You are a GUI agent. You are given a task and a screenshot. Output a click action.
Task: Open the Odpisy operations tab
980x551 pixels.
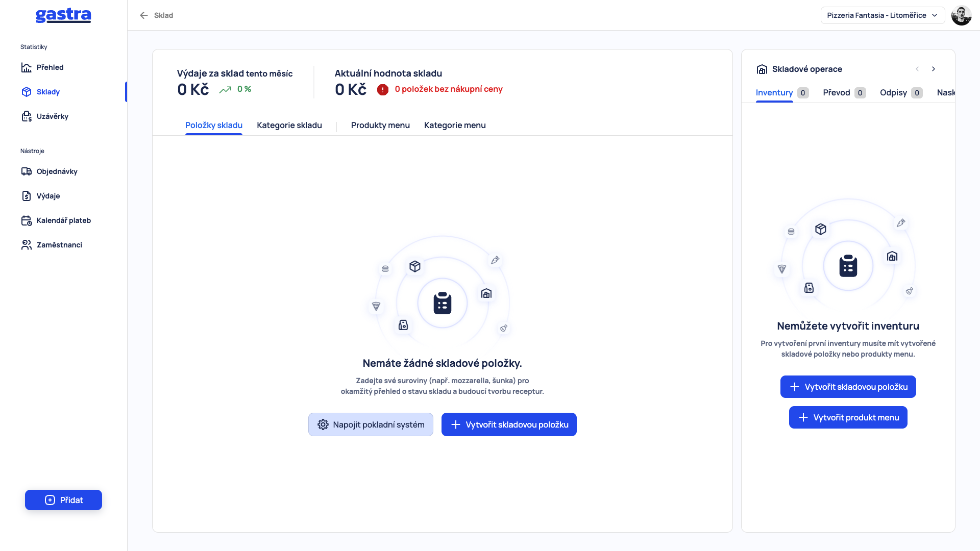tap(901, 93)
